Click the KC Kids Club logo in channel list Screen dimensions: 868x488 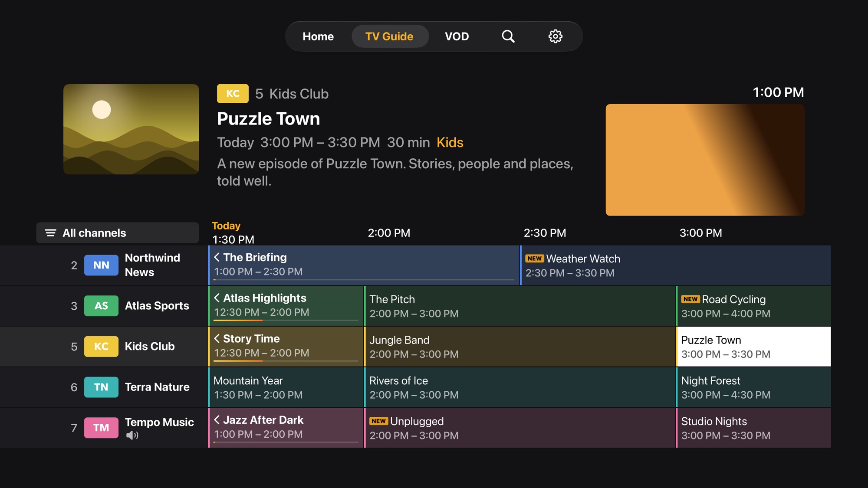click(101, 347)
